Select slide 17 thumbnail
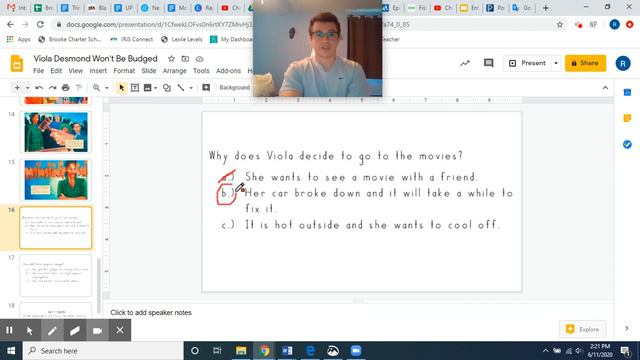Image resolution: width=640 pixels, height=360 pixels. (x=56, y=276)
